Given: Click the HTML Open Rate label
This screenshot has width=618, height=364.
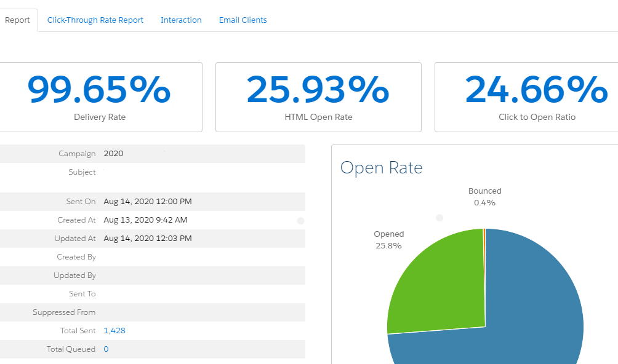Looking at the screenshot, I should (318, 117).
